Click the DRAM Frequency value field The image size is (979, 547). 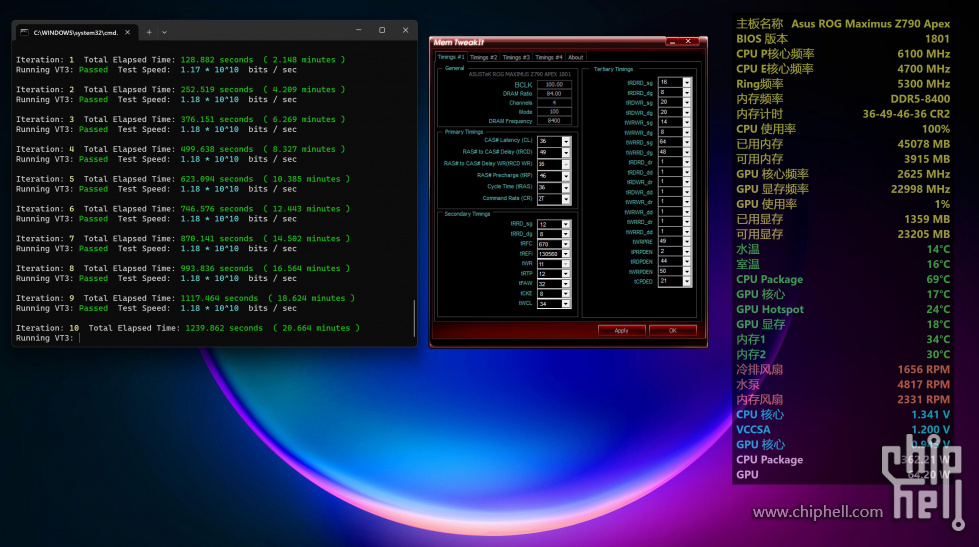click(x=554, y=121)
